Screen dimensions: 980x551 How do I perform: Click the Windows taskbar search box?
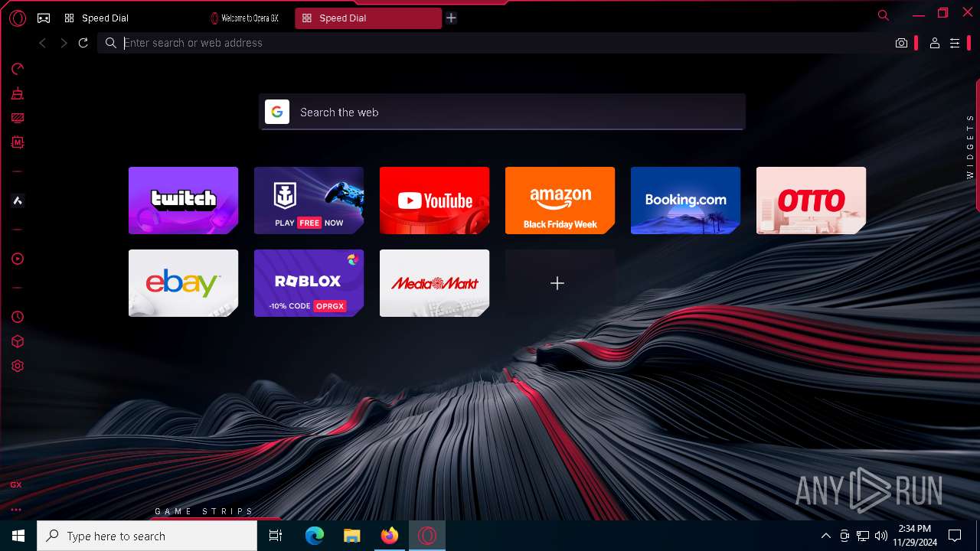click(x=147, y=536)
